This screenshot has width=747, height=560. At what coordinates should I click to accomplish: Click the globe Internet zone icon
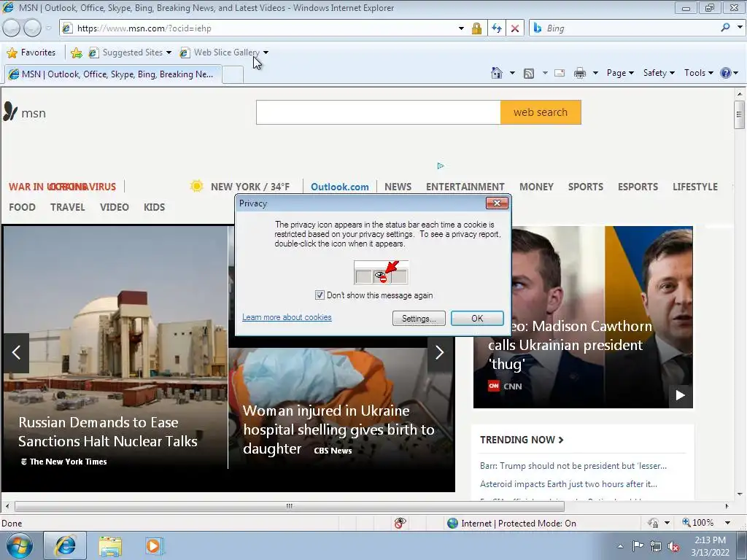(452, 523)
